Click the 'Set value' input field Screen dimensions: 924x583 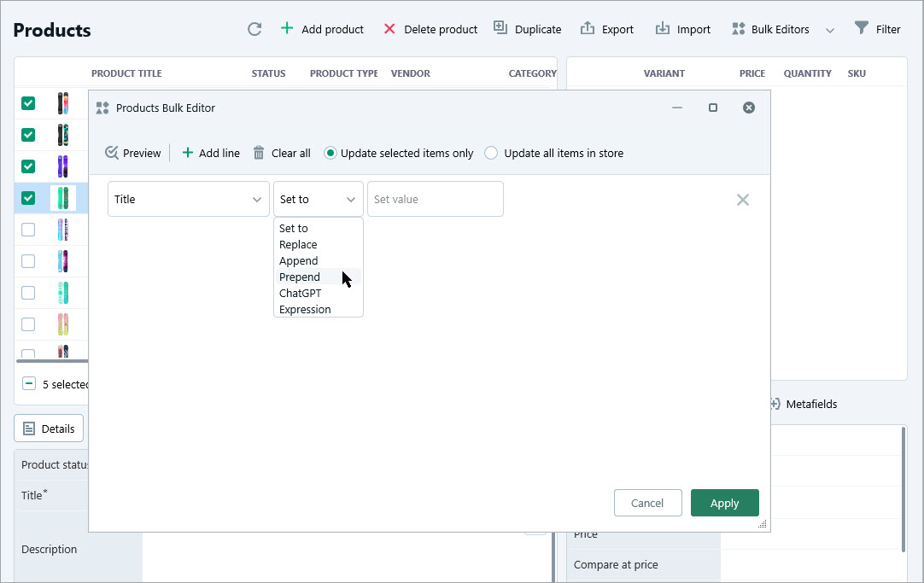[436, 199]
